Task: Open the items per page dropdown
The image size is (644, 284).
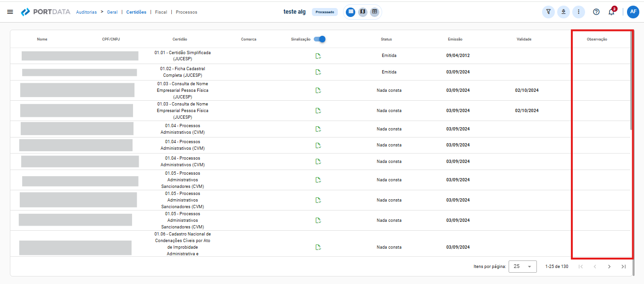Action: tap(523, 267)
